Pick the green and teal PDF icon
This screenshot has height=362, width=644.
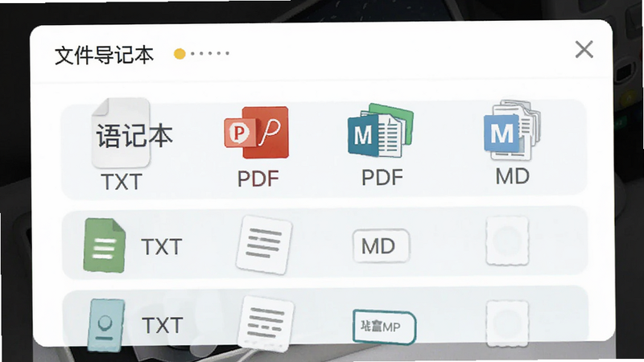(380, 130)
